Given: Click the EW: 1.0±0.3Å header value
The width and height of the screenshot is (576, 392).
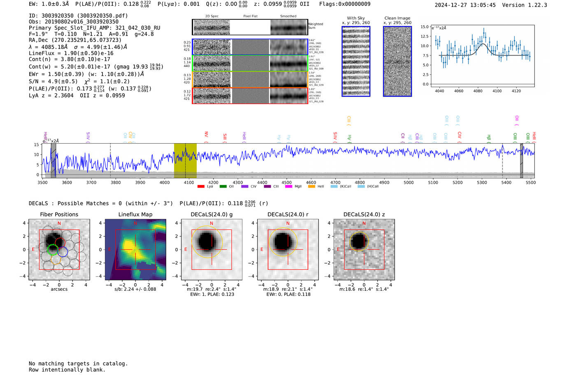Looking at the screenshot, I should coord(49,4).
